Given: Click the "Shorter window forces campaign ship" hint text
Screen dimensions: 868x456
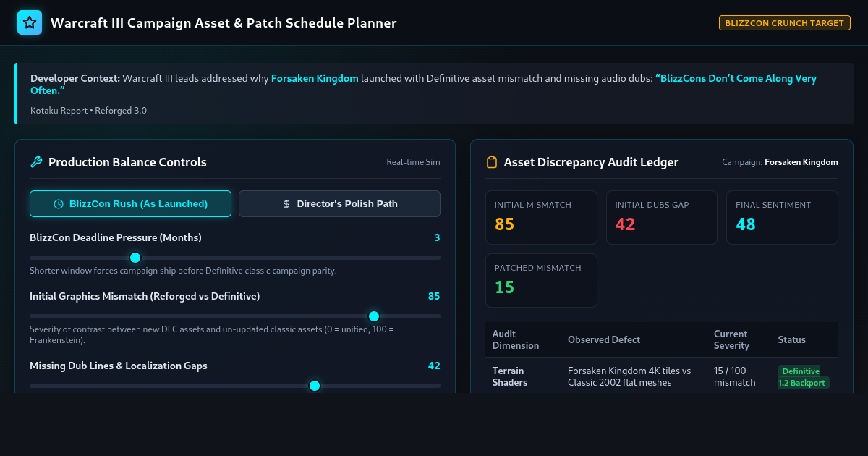Looking at the screenshot, I should point(183,271).
